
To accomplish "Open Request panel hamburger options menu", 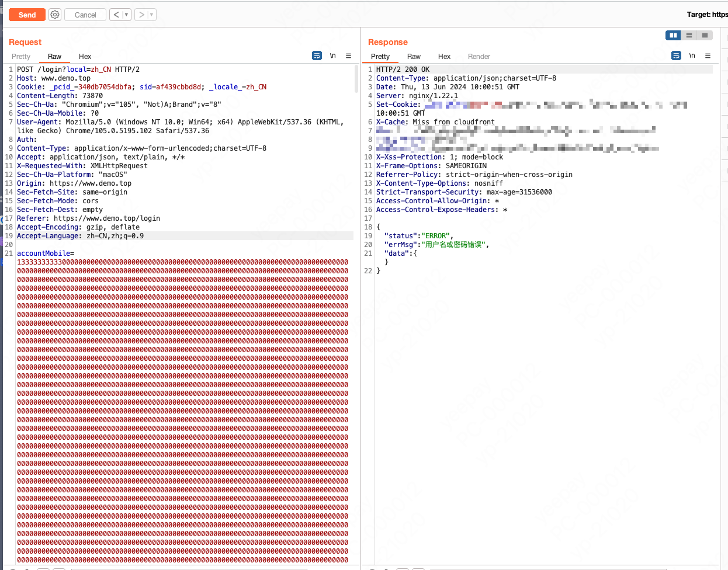I will tap(348, 56).
